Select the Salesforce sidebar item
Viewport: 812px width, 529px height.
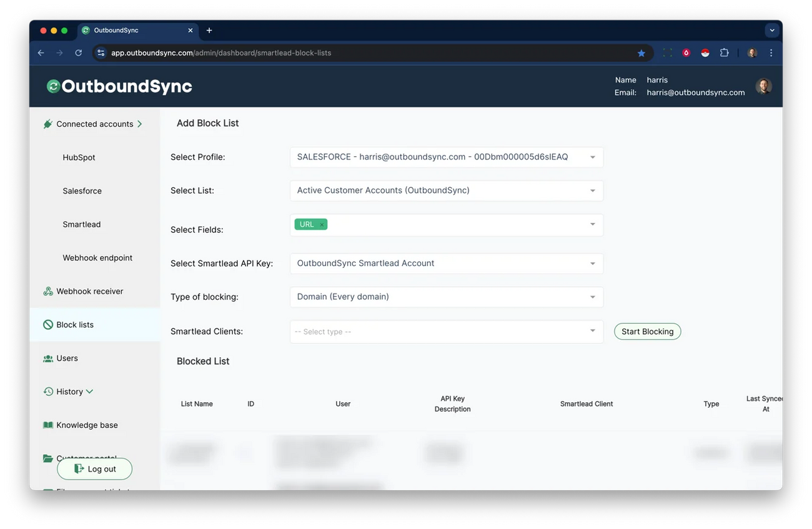click(82, 190)
